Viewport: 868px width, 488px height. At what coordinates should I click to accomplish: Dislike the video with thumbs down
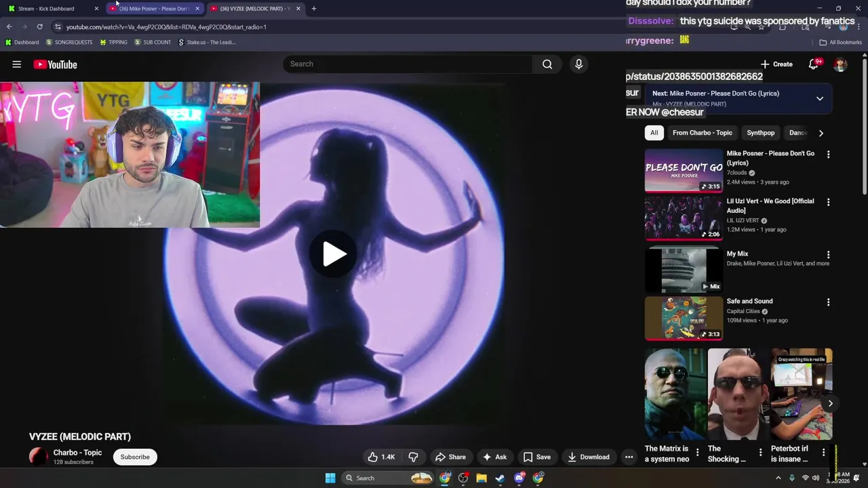413,457
